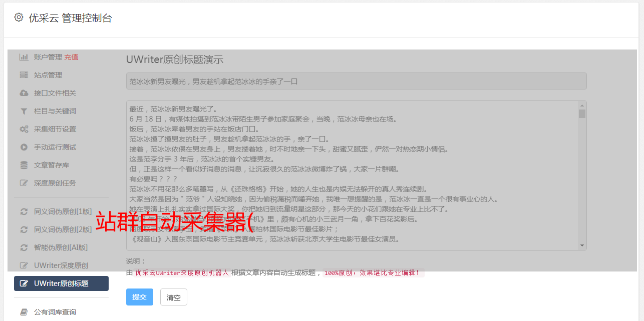Viewport: 644px width, 321px height.
Task: Click the bar chart icon for 账户管理
Action: click(x=24, y=57)
